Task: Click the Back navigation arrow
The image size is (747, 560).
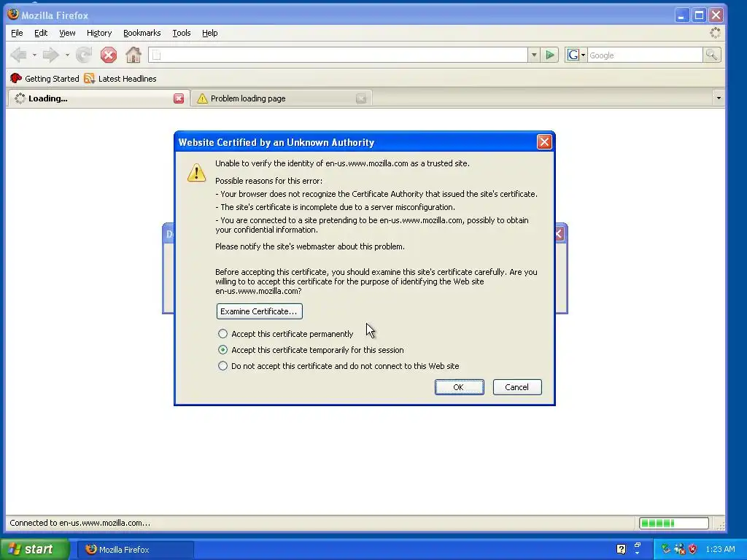Action: 18,55
